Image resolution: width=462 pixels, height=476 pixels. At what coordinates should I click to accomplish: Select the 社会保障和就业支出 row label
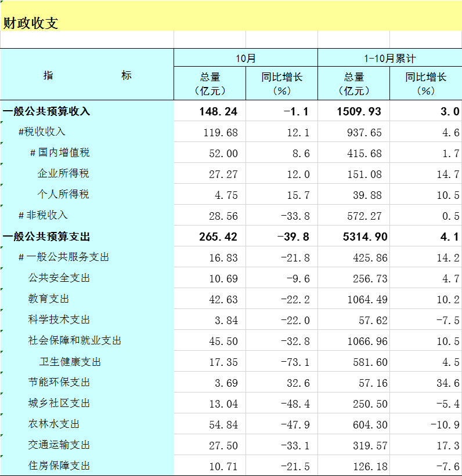[x=75, y=340]
